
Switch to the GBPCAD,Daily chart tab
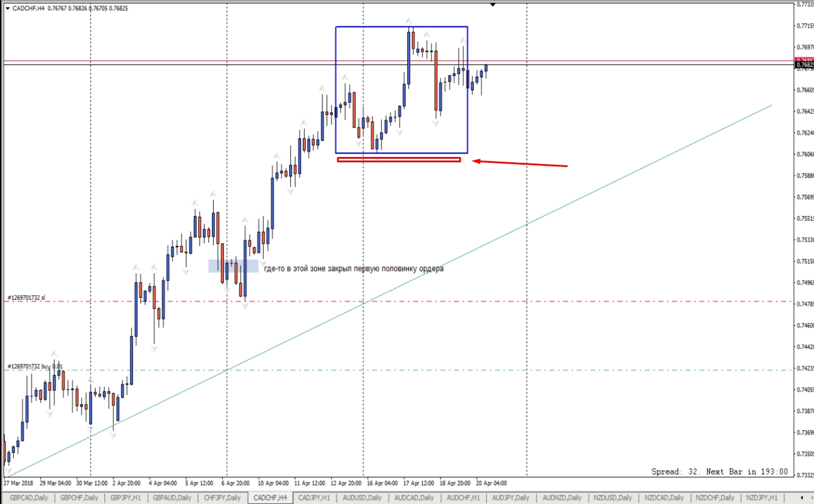tap(30, 498)
